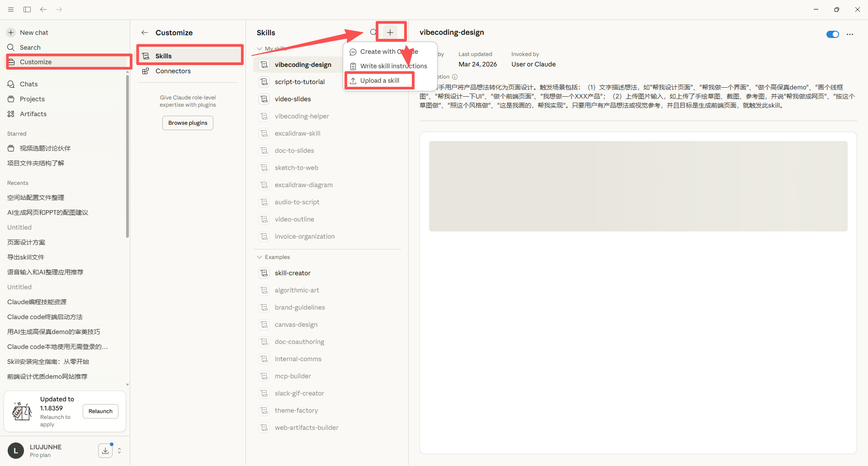Select the skill-creator example skill
The width and height of the screenshot is (868, 466).
[292, 273]
